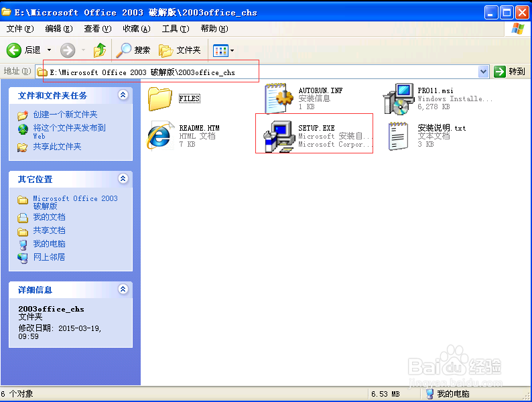Click the 其它位置 panel title
This screenshot has width=532, height=402.
click(x=35, y=180)
